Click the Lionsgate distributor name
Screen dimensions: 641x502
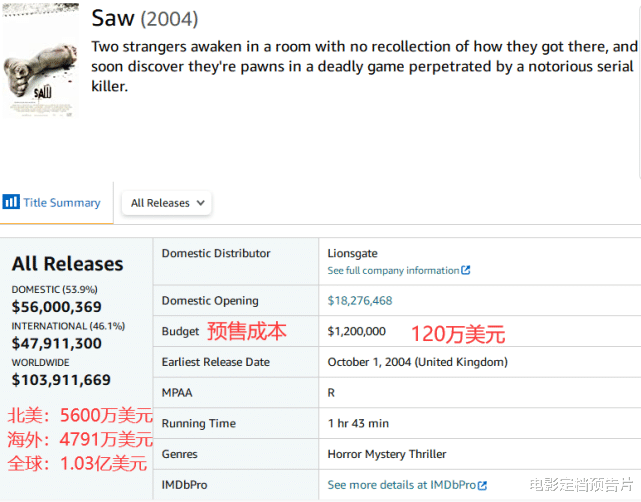click(x=352, y=253)
